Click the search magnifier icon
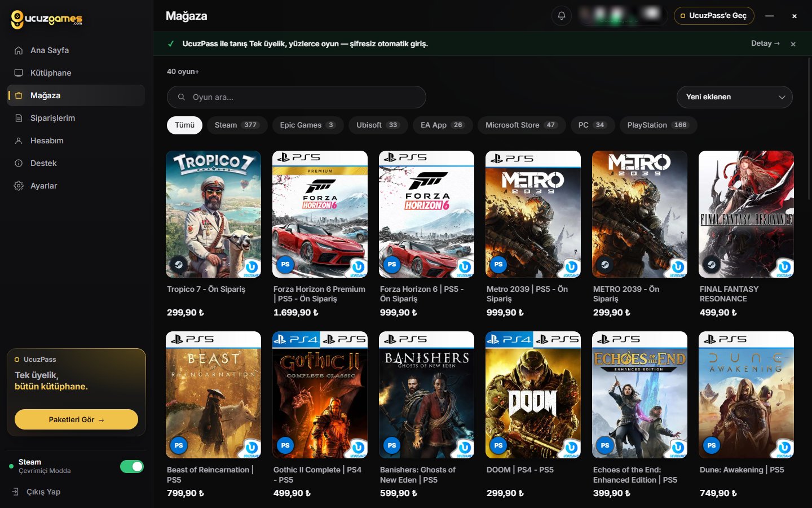The height and width of the screenshot is (508, 812). (182, 97)
